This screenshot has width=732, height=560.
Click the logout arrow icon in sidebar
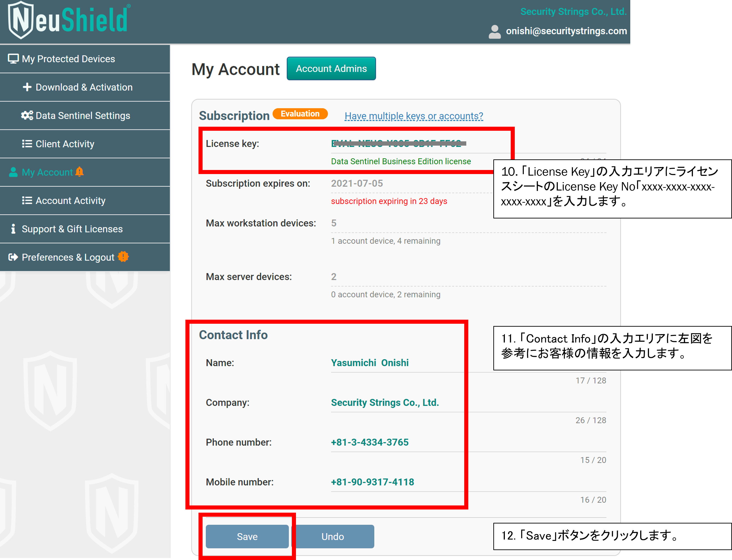(x=13, y=257)
